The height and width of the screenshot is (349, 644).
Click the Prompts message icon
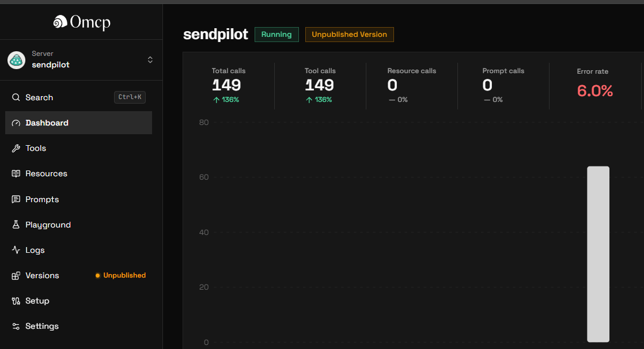[16, 199]
